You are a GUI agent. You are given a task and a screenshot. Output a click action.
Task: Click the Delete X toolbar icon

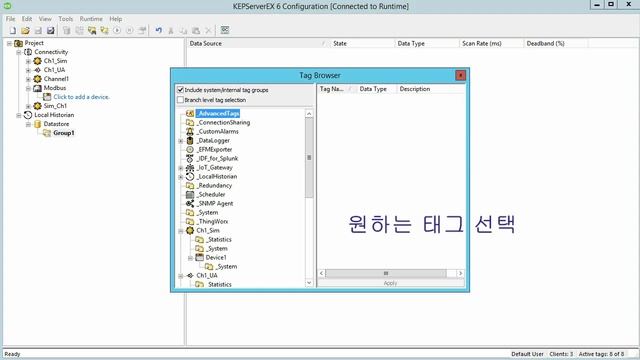pyautogui.click(x=208, y=30)
